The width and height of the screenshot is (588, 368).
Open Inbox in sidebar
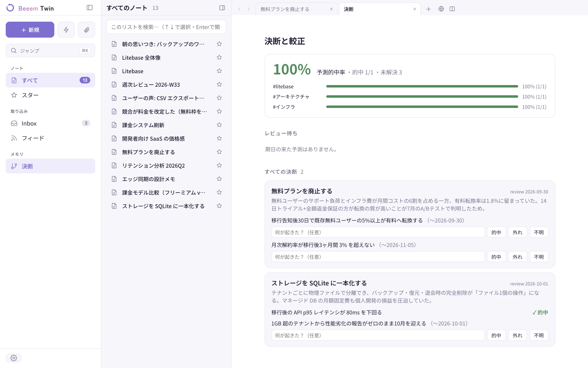click(50, 123)
